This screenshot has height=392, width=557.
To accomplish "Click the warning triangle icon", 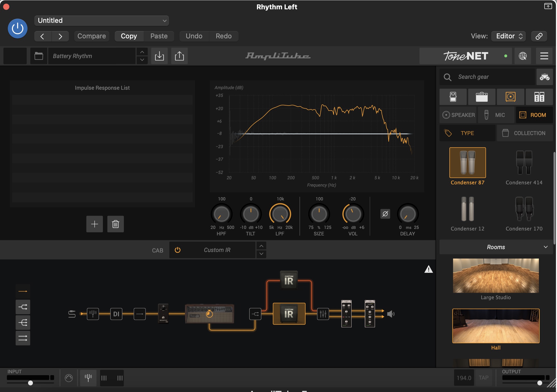I will pos(429,269).
